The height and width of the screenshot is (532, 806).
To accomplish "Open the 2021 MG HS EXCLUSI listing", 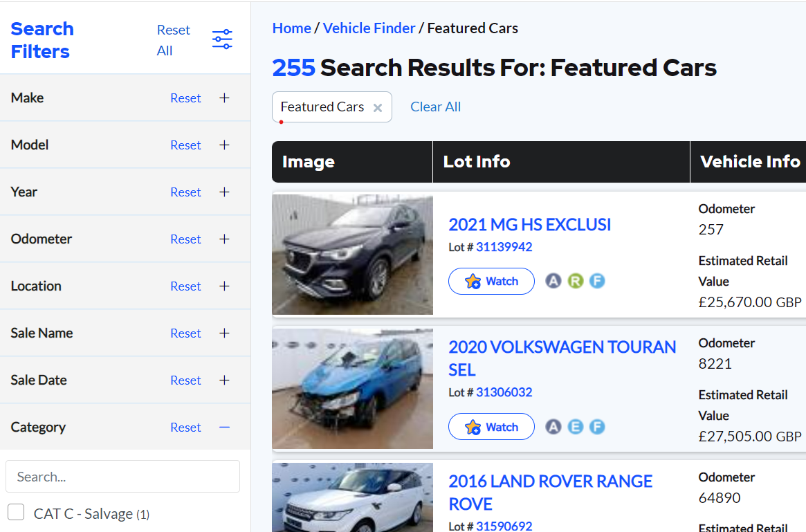I will 529,225.
